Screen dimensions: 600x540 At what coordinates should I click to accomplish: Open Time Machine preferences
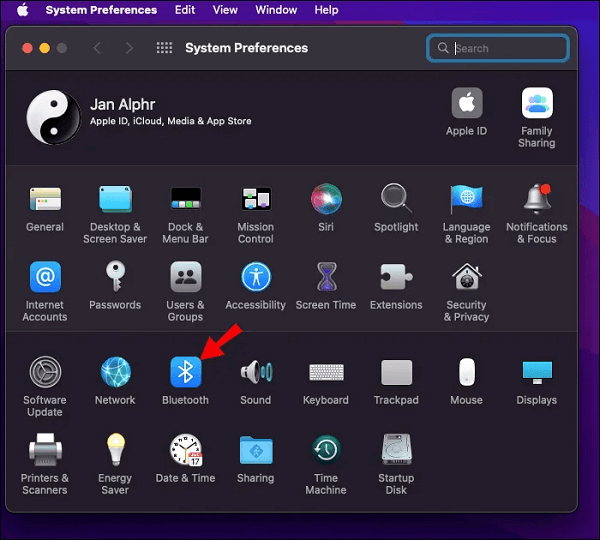click(326, 451)
